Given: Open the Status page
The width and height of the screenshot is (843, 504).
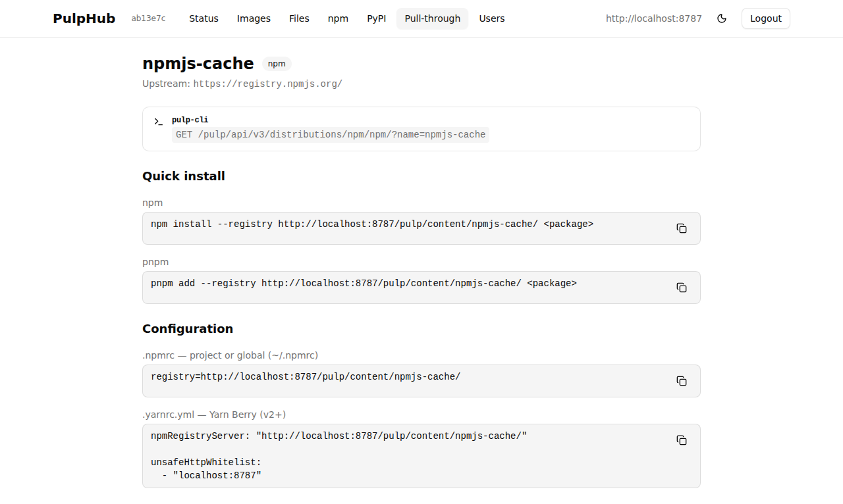Looking at the screenshot, I should [204, 18].
